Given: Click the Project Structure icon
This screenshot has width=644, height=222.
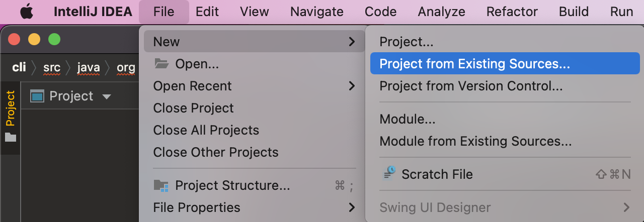Looking at the screenshot, I should tap(161, 185).
